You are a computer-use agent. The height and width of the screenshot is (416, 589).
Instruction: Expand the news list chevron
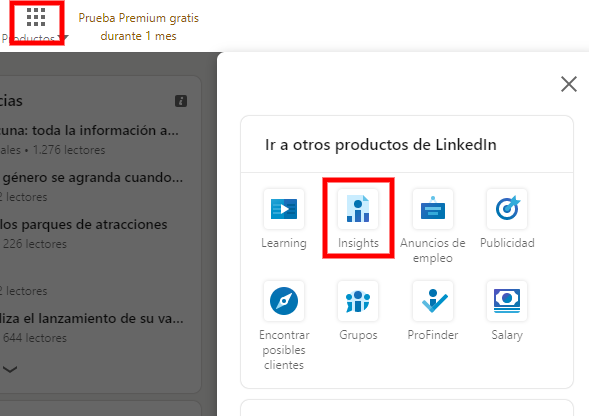tap(10, 369)
